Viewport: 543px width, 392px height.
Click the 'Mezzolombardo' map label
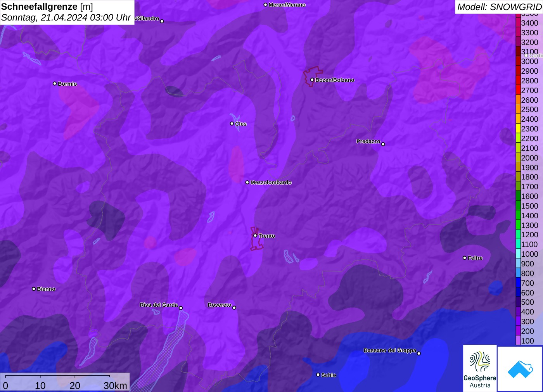coord(271,182)
